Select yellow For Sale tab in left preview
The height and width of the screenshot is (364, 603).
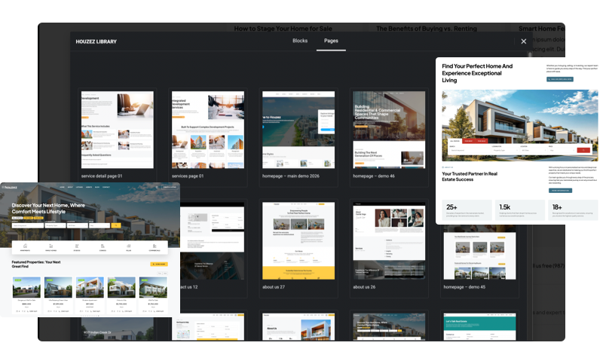pyautogui.click(x=38, y=218)
